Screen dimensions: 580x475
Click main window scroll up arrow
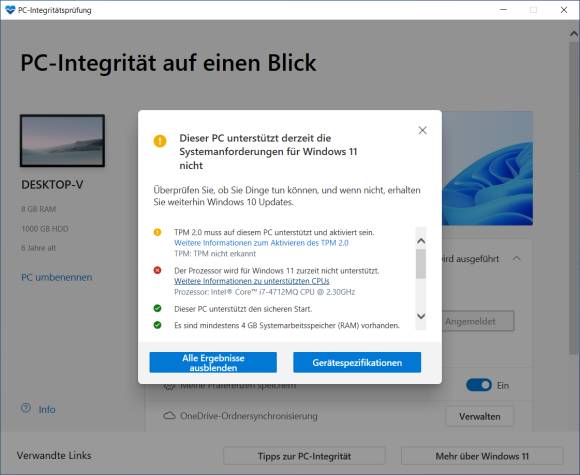[574, 34]
